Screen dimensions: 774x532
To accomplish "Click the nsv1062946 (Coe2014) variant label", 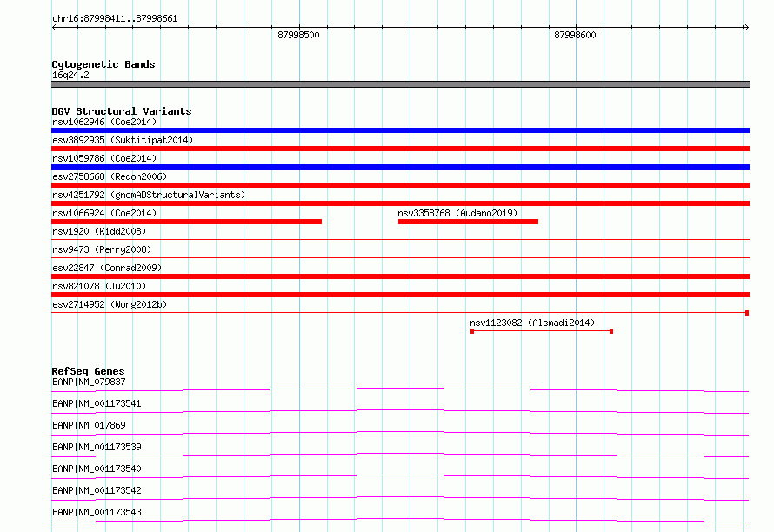I will click(x=104, y=122).
